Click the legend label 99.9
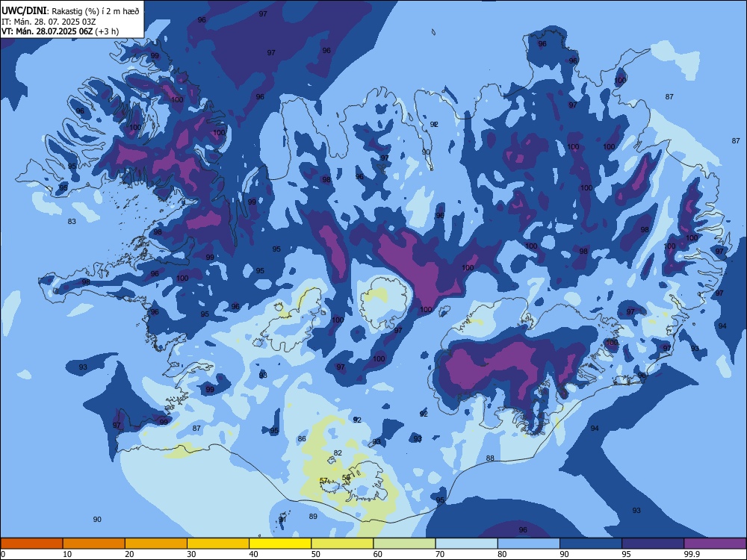Viewport: 747px width, 560px height. [692, 554]
